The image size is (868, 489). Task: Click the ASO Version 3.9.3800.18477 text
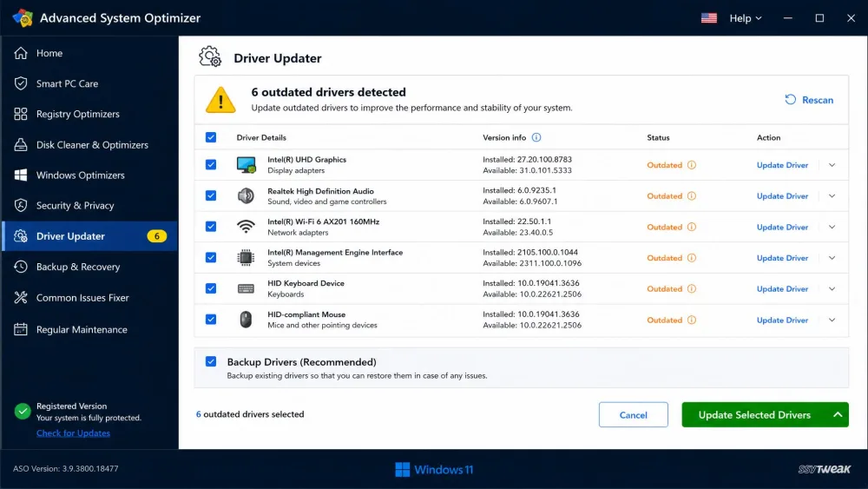coord(66,468)
